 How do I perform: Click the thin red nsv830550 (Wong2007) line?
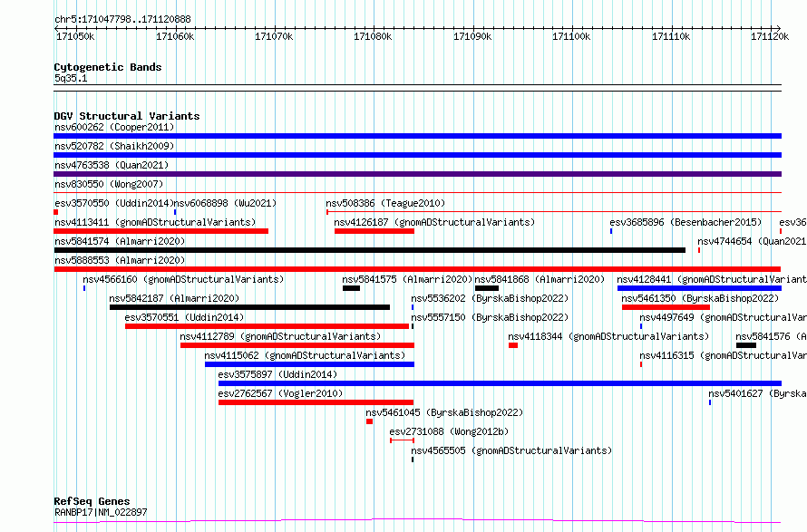click(417, 193)
